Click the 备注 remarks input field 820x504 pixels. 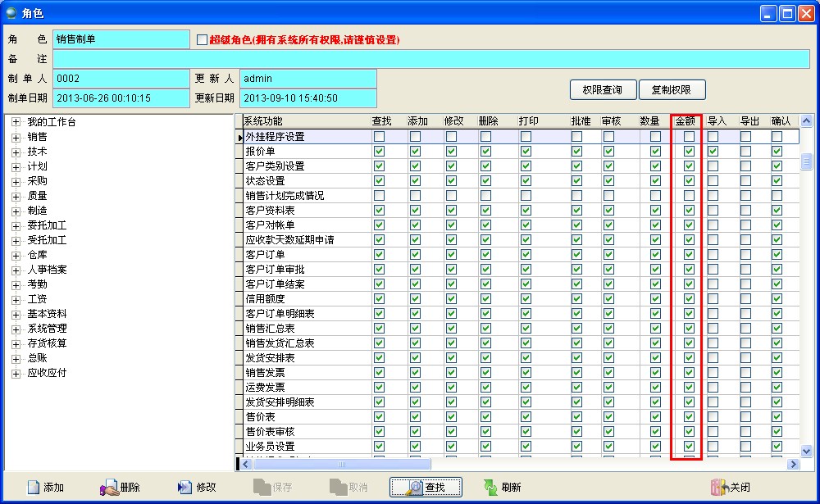click(x=430, y=59)
